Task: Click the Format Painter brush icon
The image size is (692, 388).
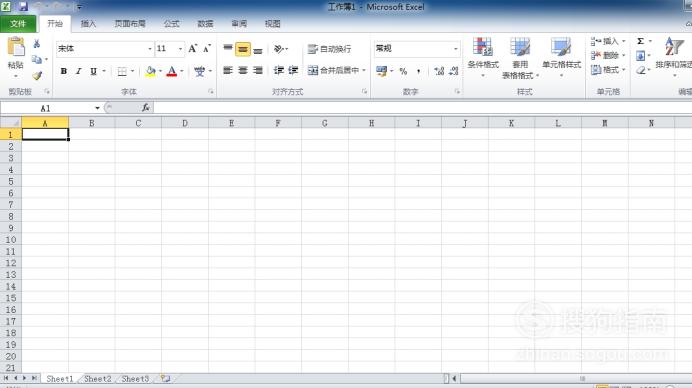Action: [x=37, y=76]
